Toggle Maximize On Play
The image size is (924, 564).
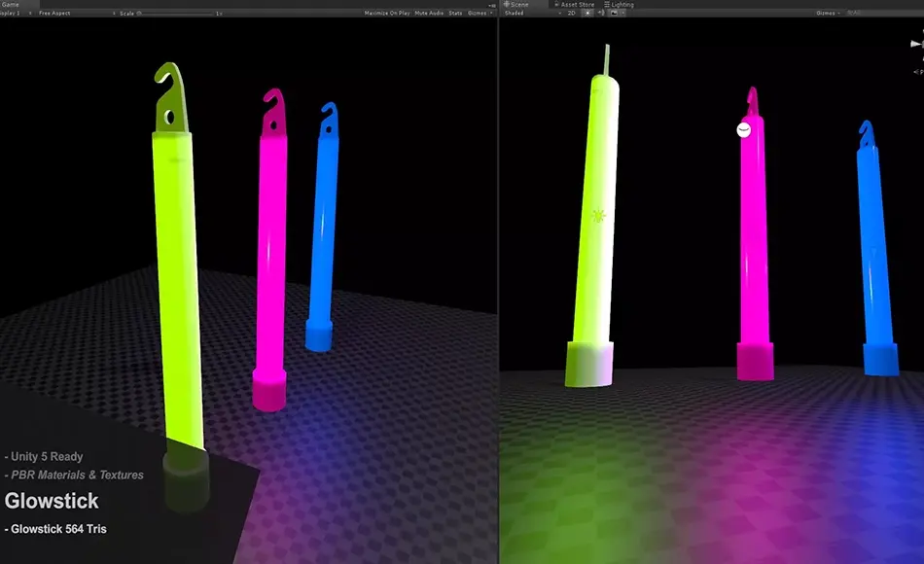(387, 13)
